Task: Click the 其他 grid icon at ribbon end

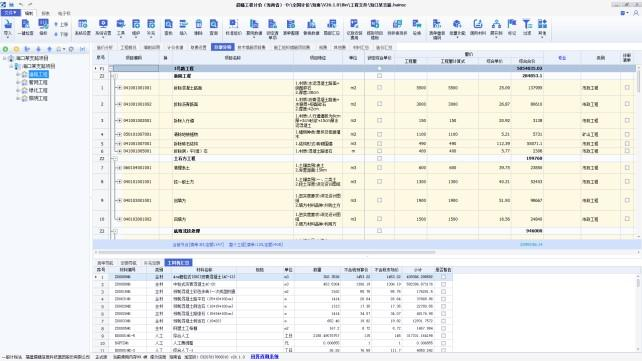Action: [x=542, y=28]
